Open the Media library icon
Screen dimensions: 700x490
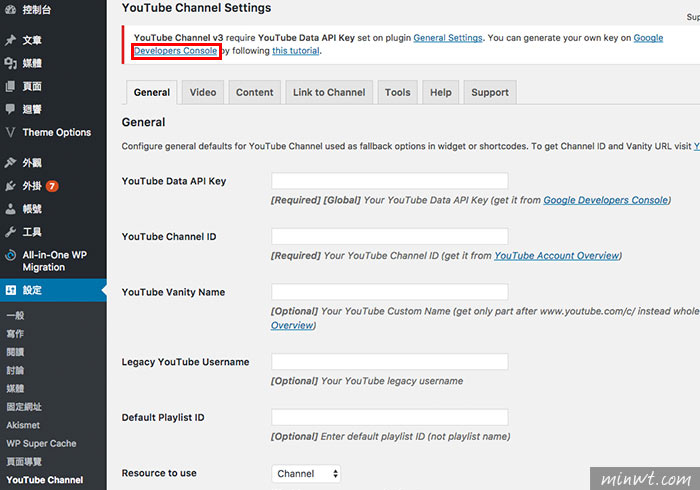[10, 63]
